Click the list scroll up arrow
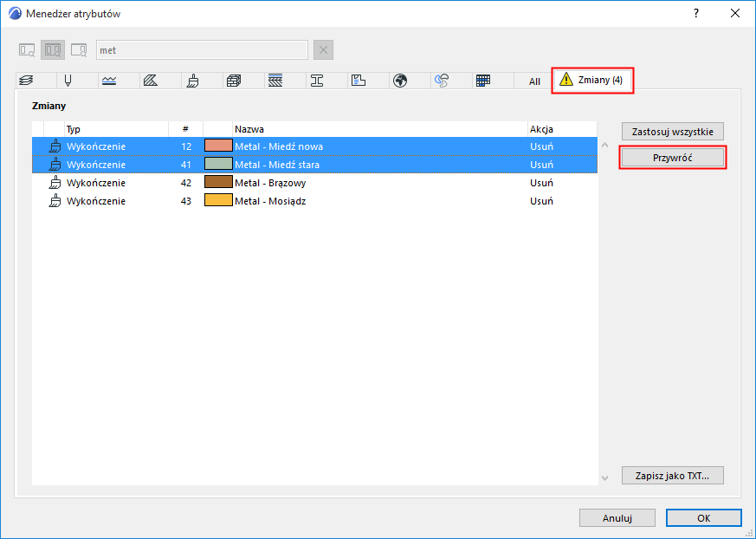Screen dimensions: 756x539 604,145
